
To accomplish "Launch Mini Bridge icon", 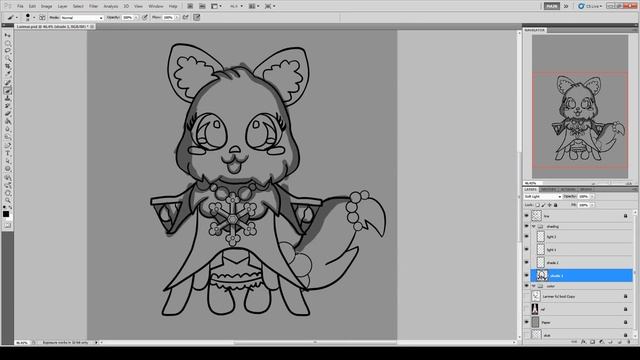I will click(x=202, y=6).
